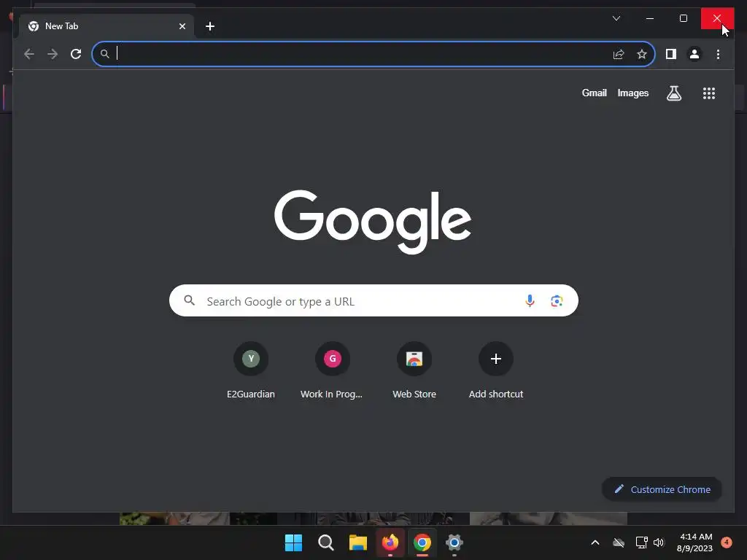Show hidden system tray icons
The image size is (747, 560).
tap(595, 542)
